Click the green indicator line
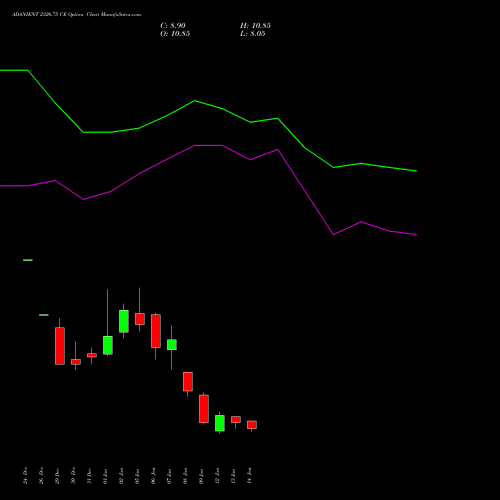 coord(195,101)
